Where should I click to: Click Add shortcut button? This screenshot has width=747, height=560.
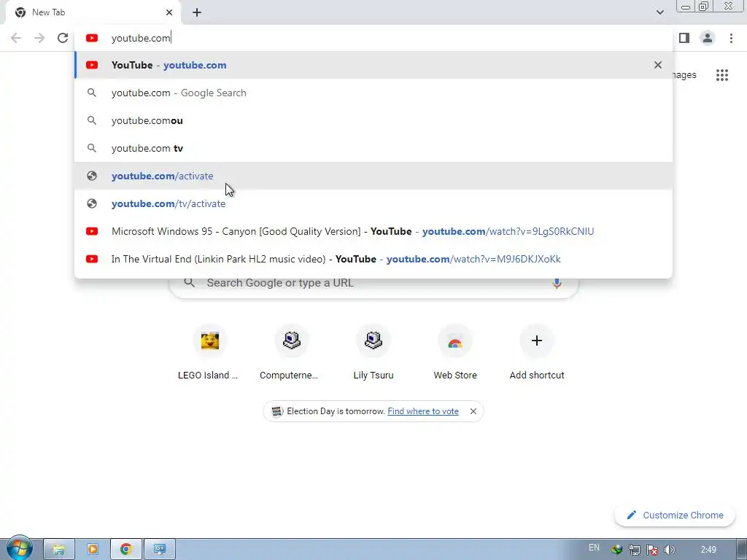click(537, 352)
